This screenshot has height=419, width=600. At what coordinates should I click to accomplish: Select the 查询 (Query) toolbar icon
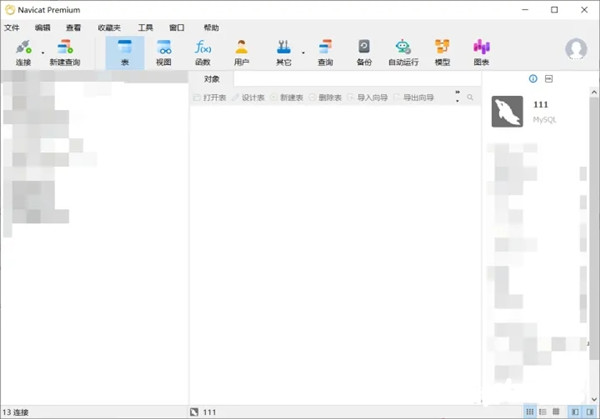pos(325,52)
